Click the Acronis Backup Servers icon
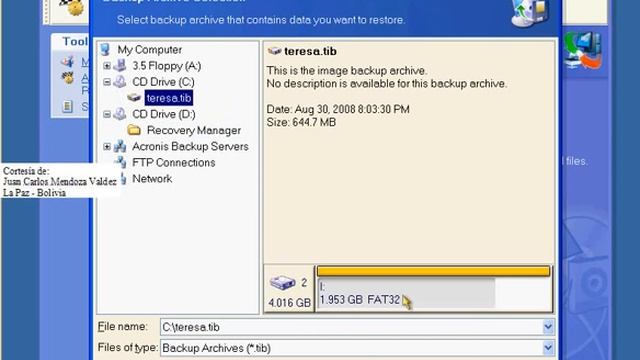The width and height of the screenshot is (640, 360). [120, 146]
